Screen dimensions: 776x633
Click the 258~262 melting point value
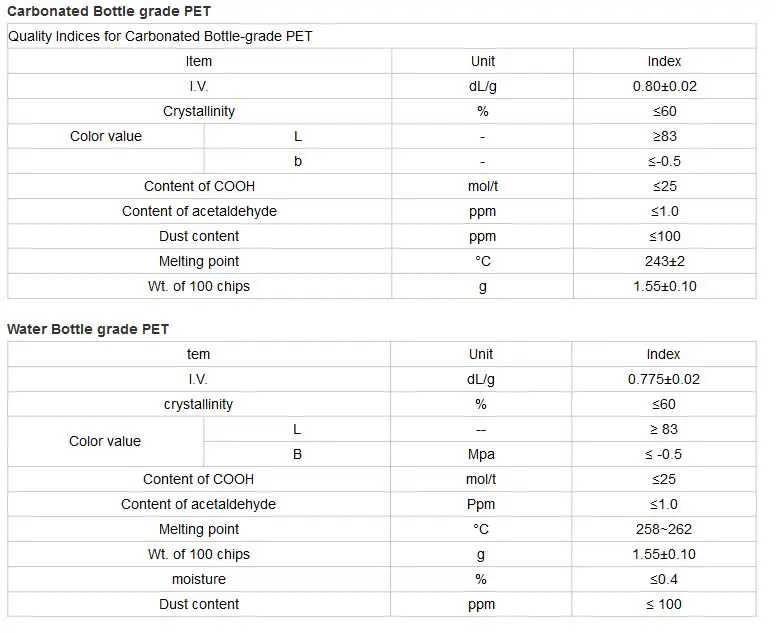click(x=664, y=529)
